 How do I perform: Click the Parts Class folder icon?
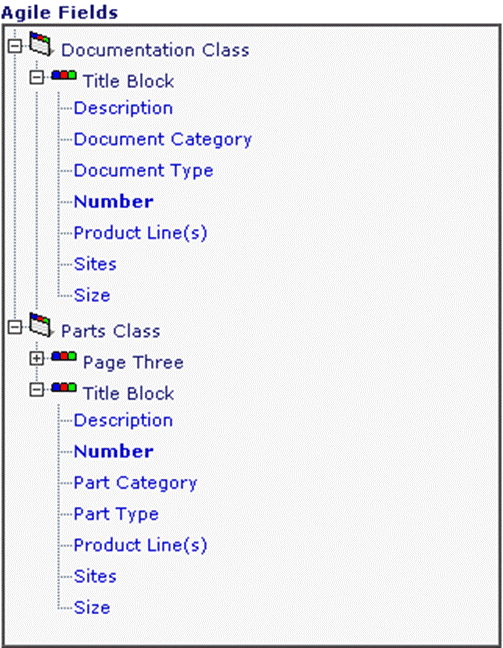click(x=42, y=325)
